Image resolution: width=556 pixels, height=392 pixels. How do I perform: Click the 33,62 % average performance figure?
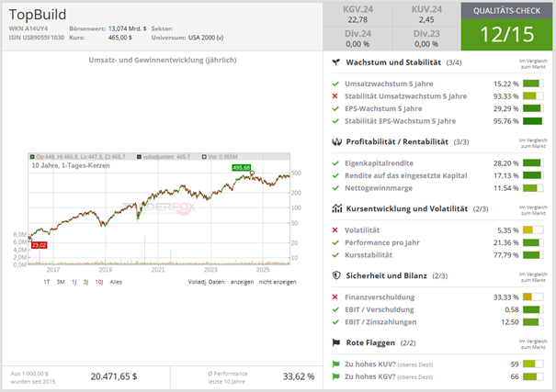(x=299, y=376)
